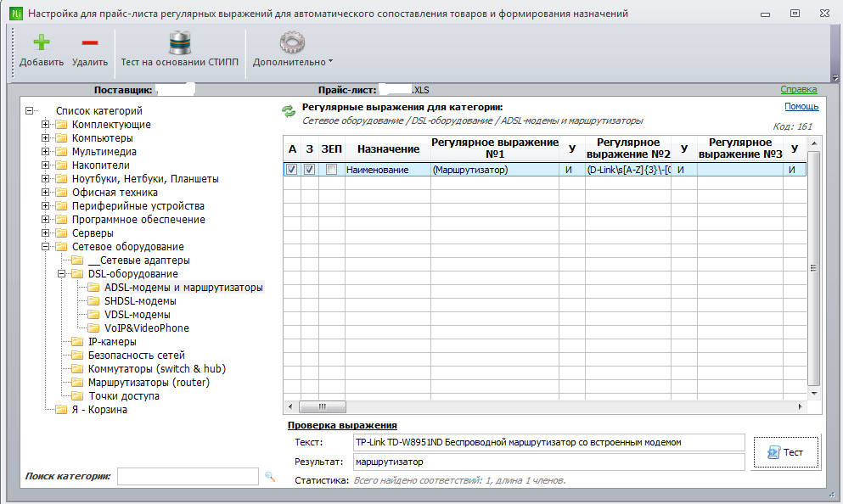
Task: Select __Сетевые адаптеры tree item
Action: pyautogui.click(x=138, y=260)
